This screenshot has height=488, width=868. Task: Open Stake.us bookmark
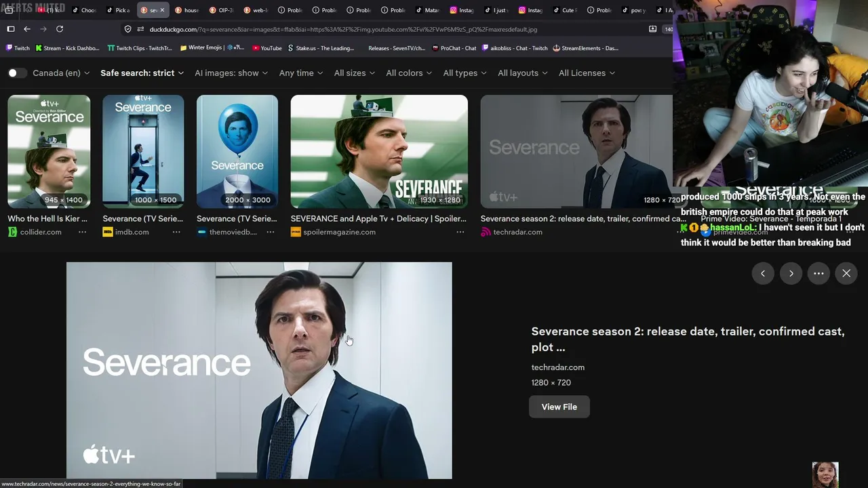click(321, 48)
